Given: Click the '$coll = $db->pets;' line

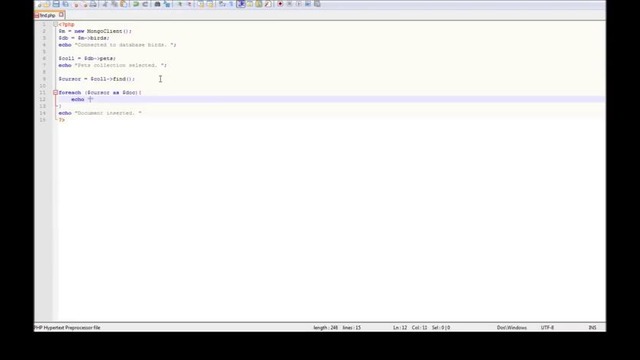Looking at the screenshot, I should pos(87,58).
